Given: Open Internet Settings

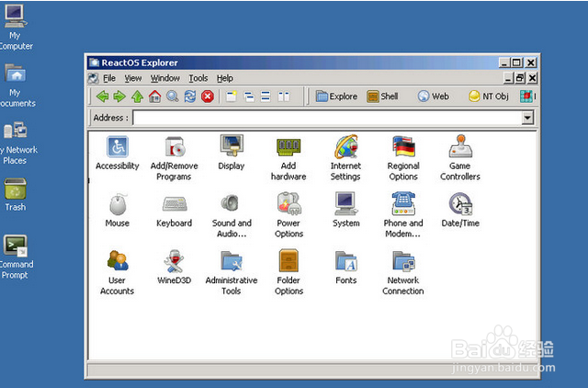Looking at the screenshot, I should pyautogui.click(x=345, y=158).
